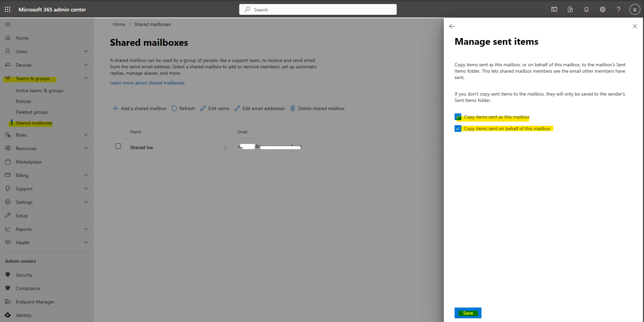Screen dimensions: 644x322
Task: Navigate to Active teams & groups
Action: (39, 90)
